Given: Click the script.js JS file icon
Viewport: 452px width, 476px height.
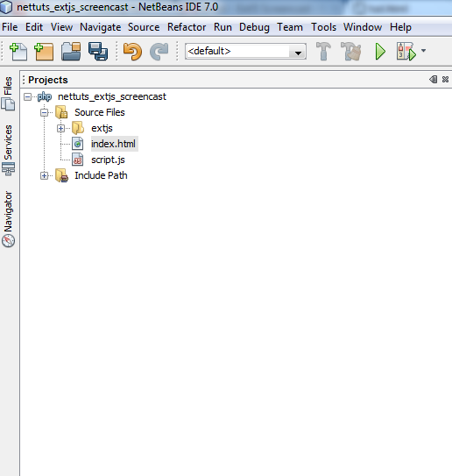Looking at the screenshot, I should (78, 160).
